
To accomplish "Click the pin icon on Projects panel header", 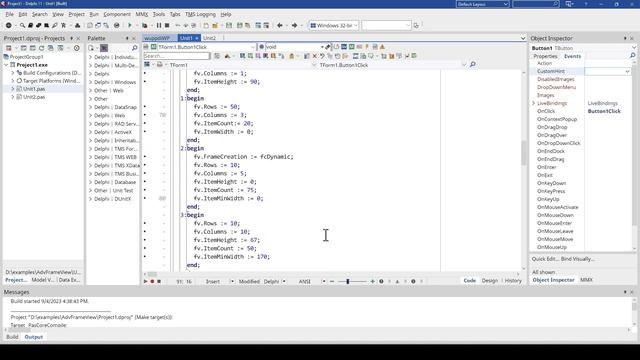I will [x=71, y=38].
